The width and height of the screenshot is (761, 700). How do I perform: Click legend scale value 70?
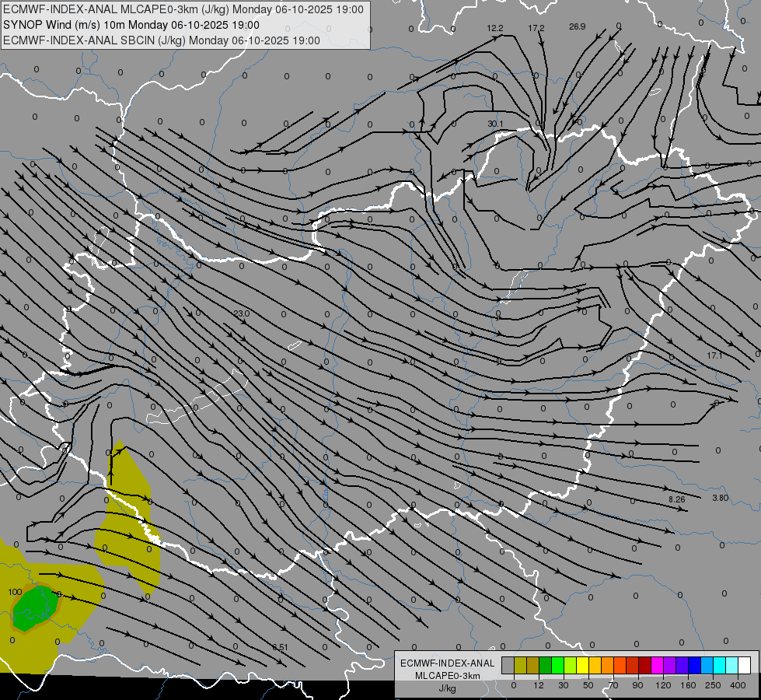pyautogui.click(x=613, y=685)
